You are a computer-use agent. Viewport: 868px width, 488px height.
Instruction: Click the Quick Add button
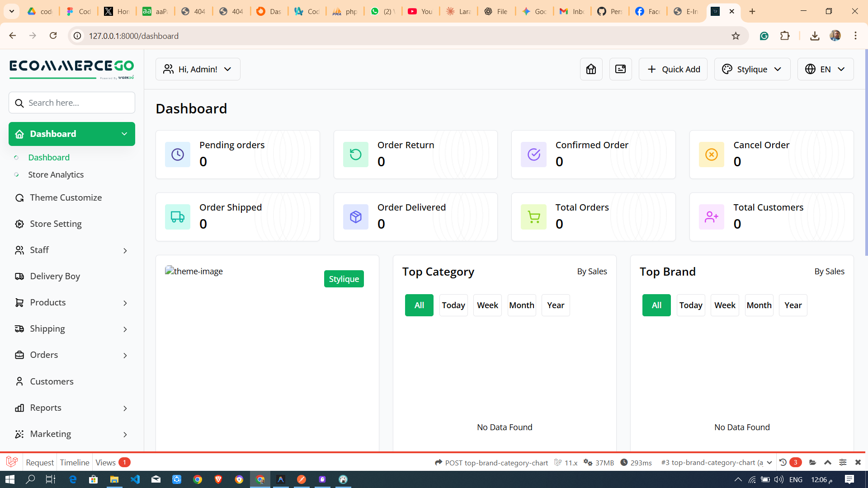coord(673,69)
